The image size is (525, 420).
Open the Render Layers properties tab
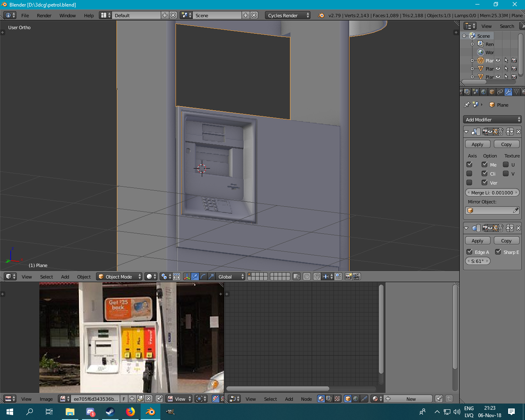tap(467, 92)
